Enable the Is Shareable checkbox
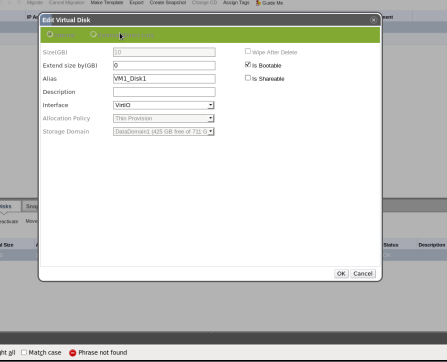The width and height of the screenshot is (447, 362). pyautogui.click(x=248, y=78)
